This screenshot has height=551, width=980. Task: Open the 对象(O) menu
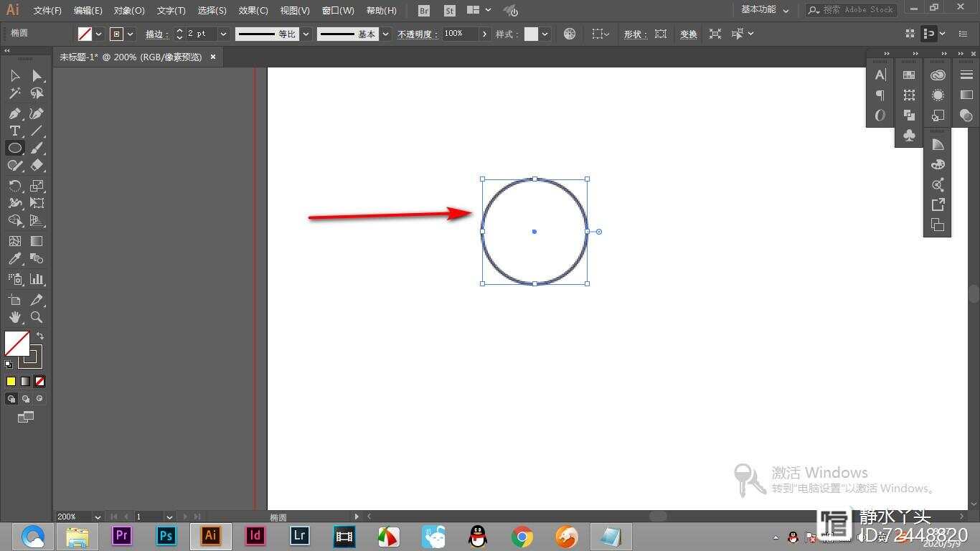(x=129, y=11)
